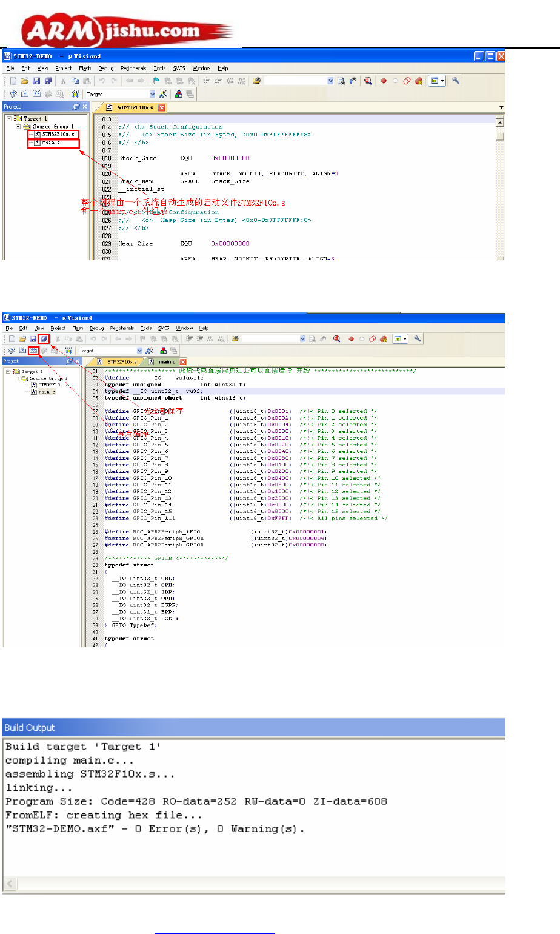560x934 pixels.
Task: Start debug session from upper window toolbar
Action: (x=368, y=81)
